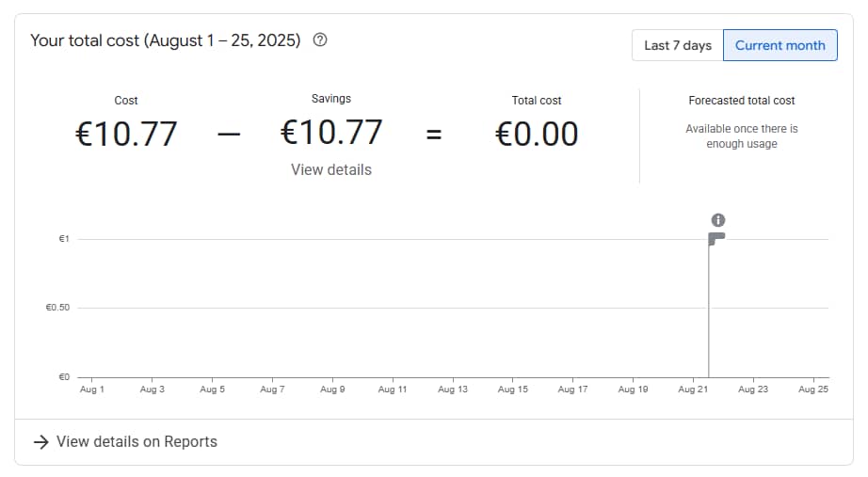Click the Forecasted total cost heading
The width and height of the screenshot is (868, 477).
click(742, 101)
